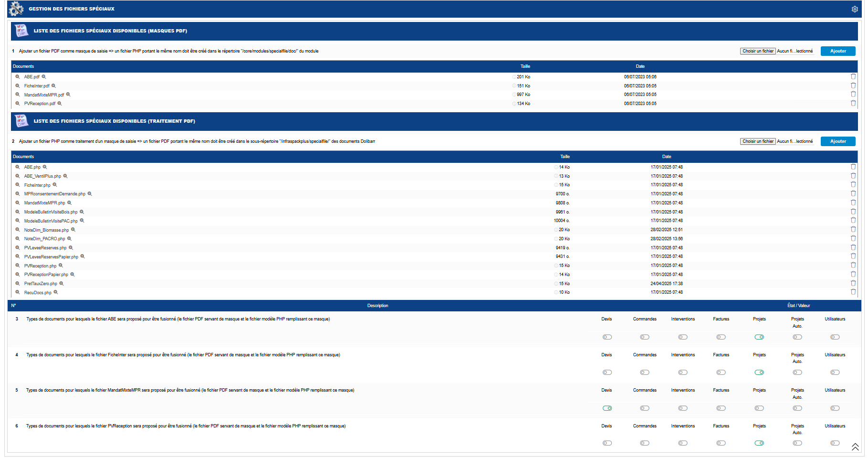Open the ModeleBulletinVisiteBois.php link
Image resolution: width=868 pixels, height=458 pixels.
(x=51, y=212)
